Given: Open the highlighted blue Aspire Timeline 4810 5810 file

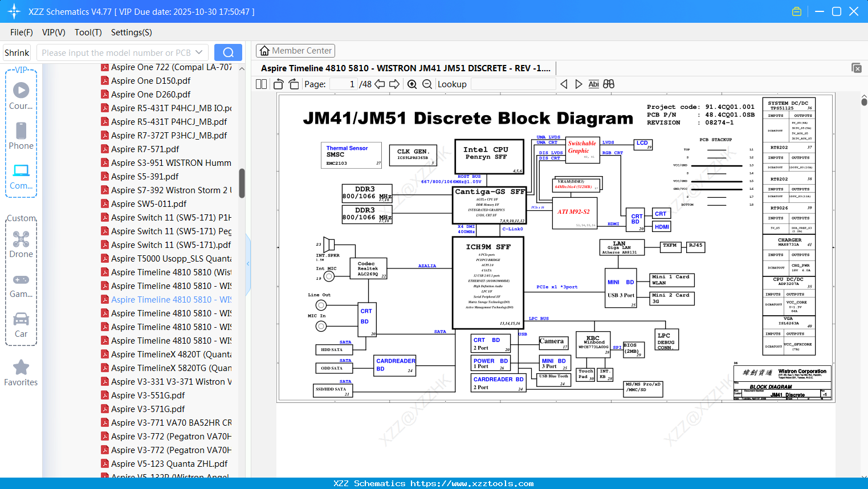Looking at the screenshot, I should [x=172, y=300].
